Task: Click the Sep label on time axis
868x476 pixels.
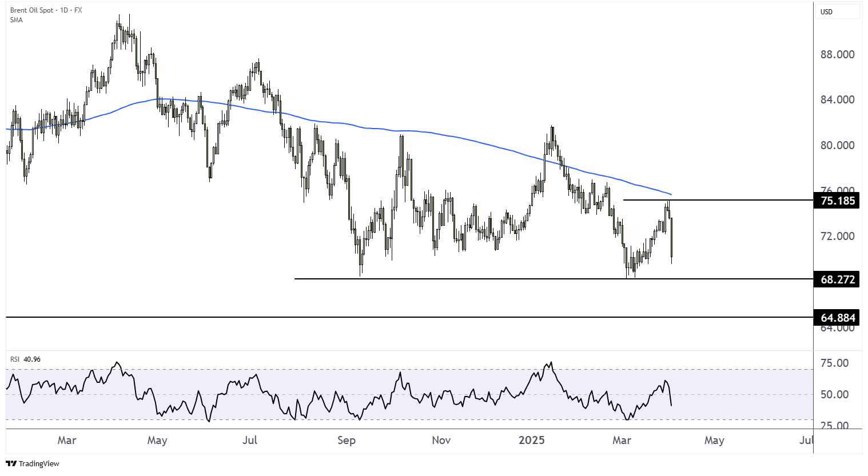Action: tap(347, 440)
